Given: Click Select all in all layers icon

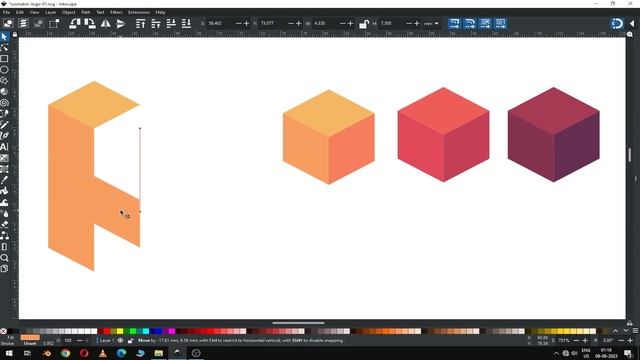Looking at the screenshot, I should pos(23,23).
